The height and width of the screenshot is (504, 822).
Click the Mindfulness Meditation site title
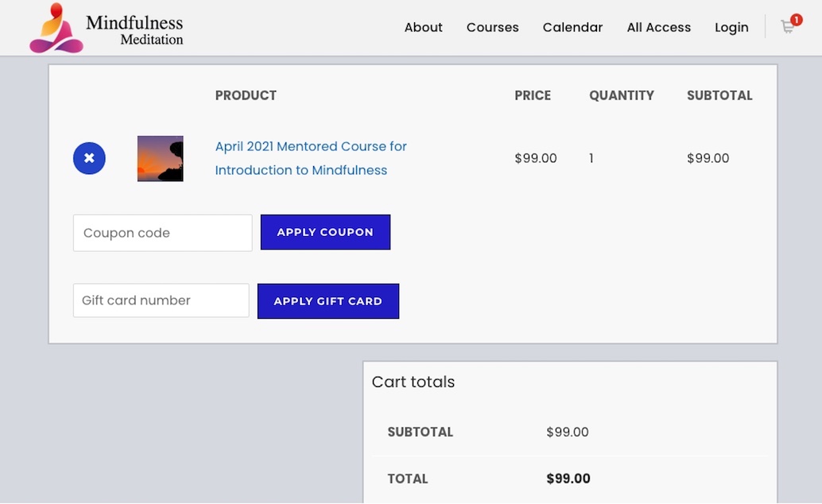pos(134,29)
